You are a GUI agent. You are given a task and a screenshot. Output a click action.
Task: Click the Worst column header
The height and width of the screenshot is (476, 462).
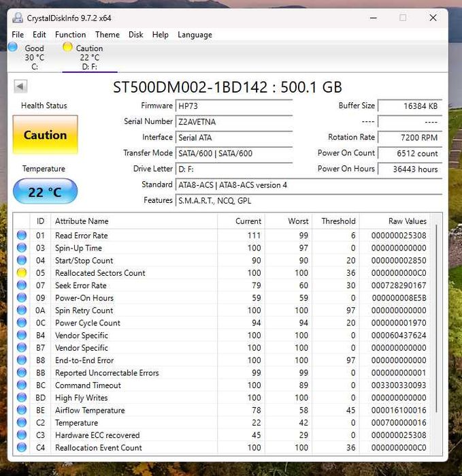tap(288, 221)
